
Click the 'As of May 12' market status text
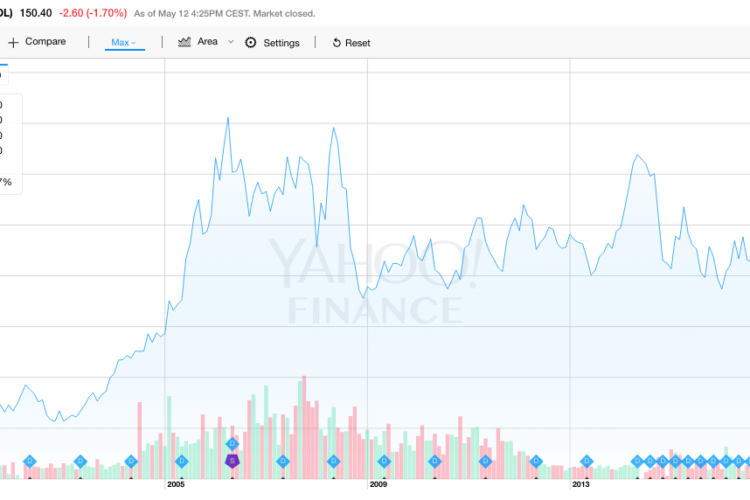pos(224,14)
